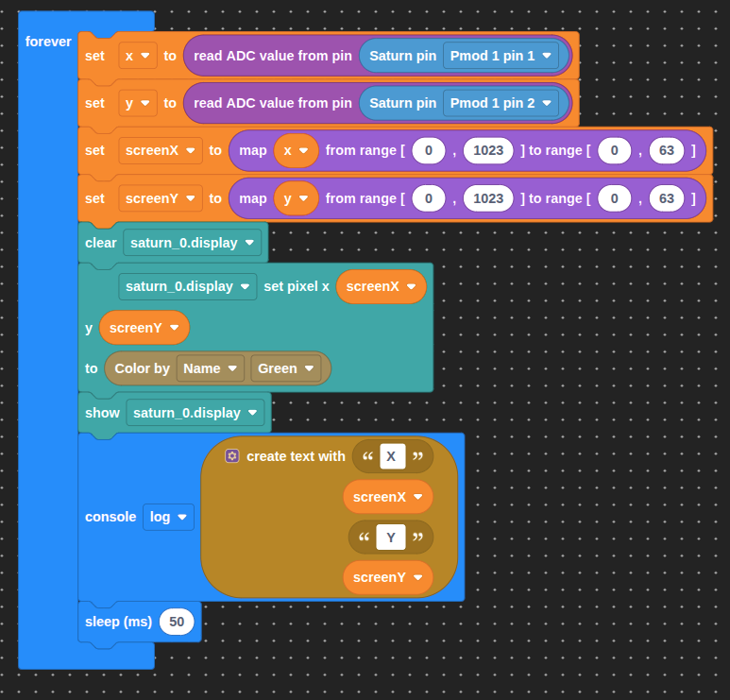Select the forever loop block label
Screen dimensions: 730x700
48,42
